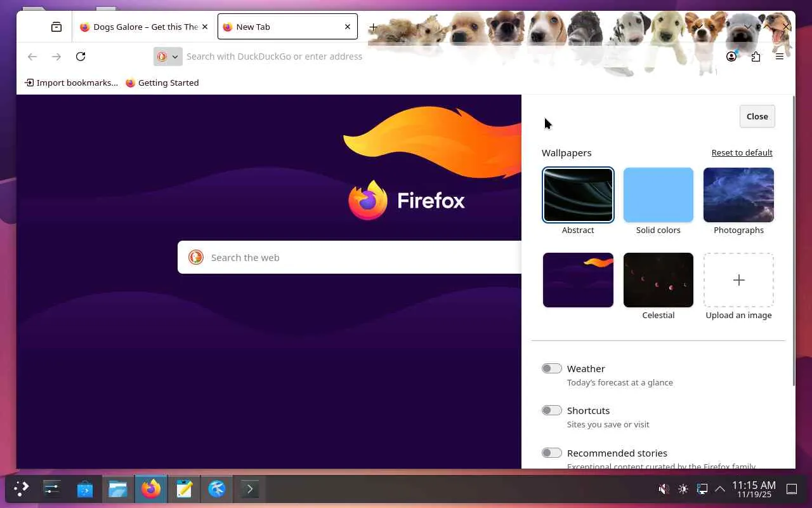This screenshot has height=508, width=812.
Task: Reset wallpaper to default
Action: [742, 152]
